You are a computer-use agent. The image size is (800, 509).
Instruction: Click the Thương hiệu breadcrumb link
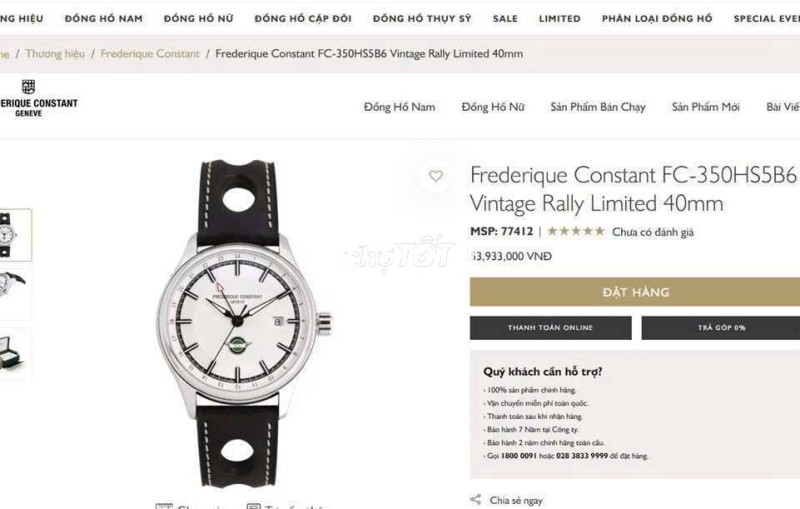(x=55, y=54)
